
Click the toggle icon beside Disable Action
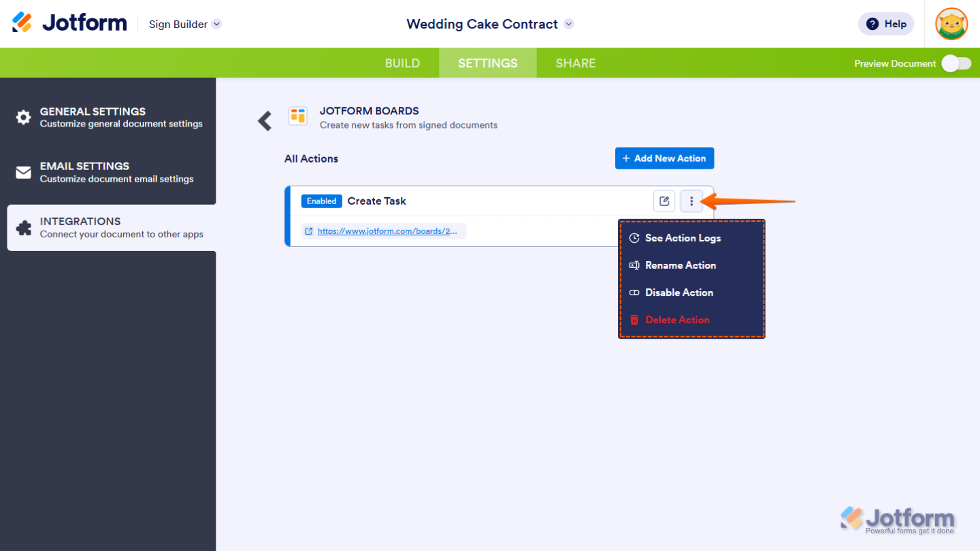(634, 293)
